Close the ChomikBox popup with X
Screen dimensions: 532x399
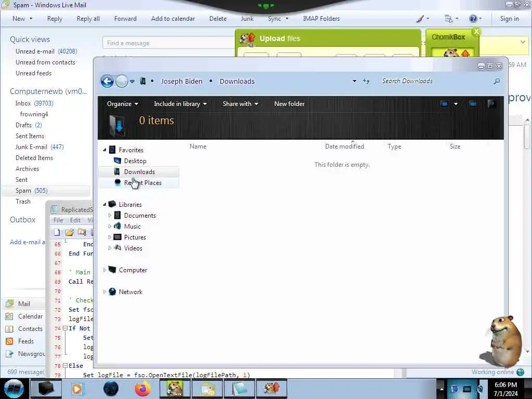pos(476,32)
